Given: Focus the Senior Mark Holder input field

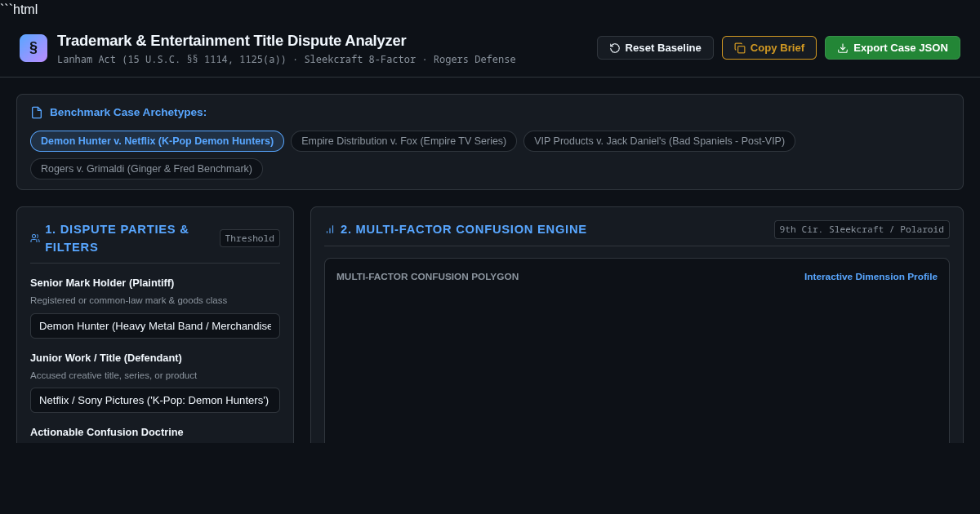Looking at the screenshot, I should point(155,326).
